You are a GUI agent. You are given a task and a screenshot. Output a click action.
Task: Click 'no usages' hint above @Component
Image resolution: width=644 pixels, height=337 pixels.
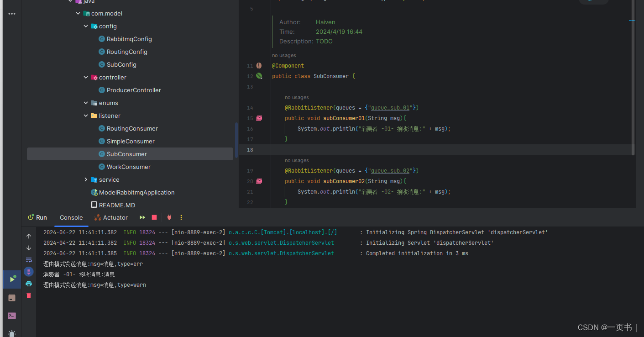[284, 55]
